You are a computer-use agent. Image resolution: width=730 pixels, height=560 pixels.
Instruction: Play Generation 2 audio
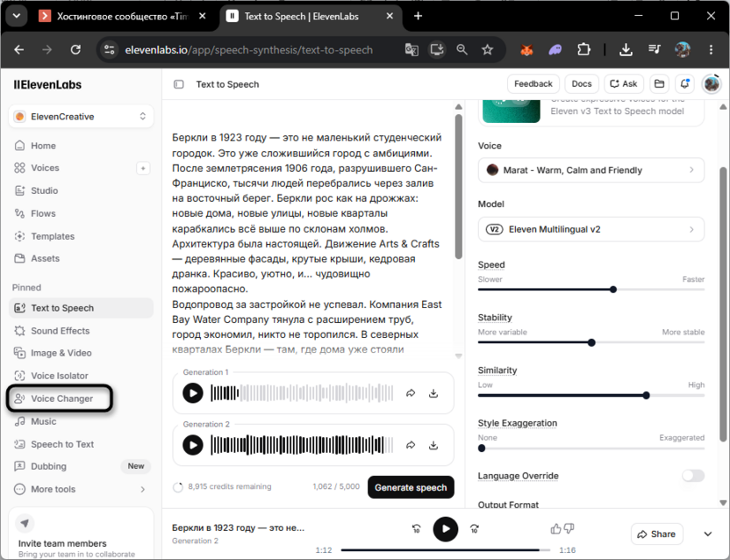(193, 445)
